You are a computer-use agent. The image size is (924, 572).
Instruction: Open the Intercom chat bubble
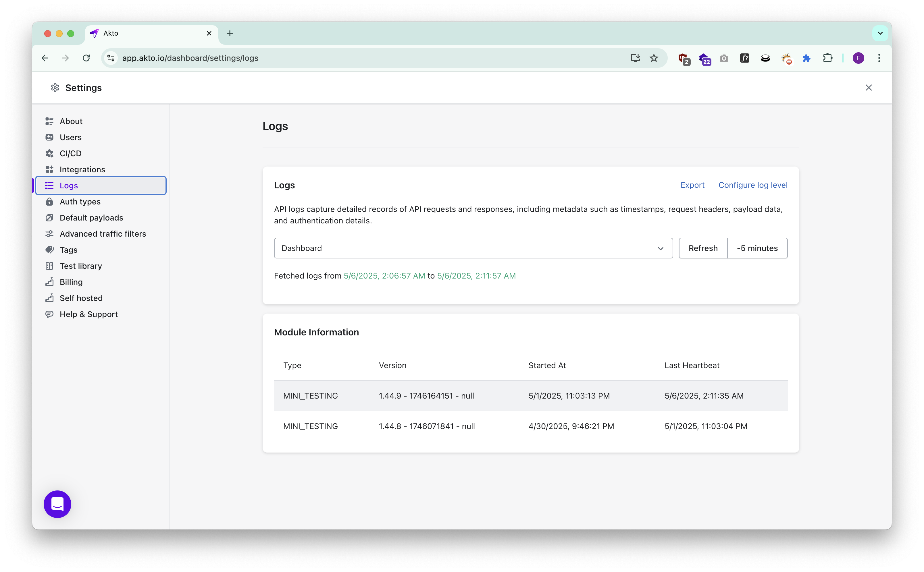(x=57, y=504)
